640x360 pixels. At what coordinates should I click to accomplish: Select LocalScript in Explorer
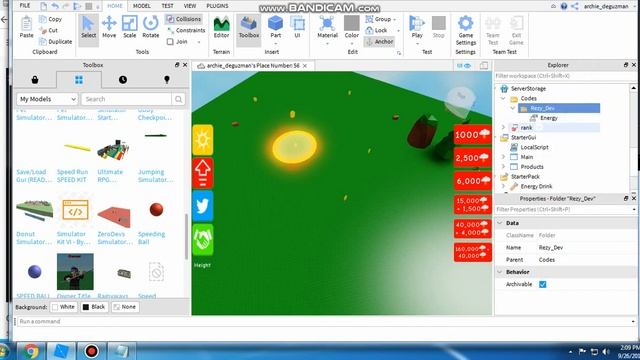click(534, 147)
